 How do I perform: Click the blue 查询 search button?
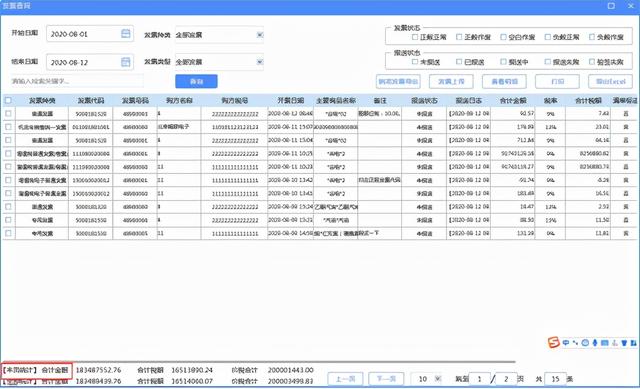tap(196, 81)
